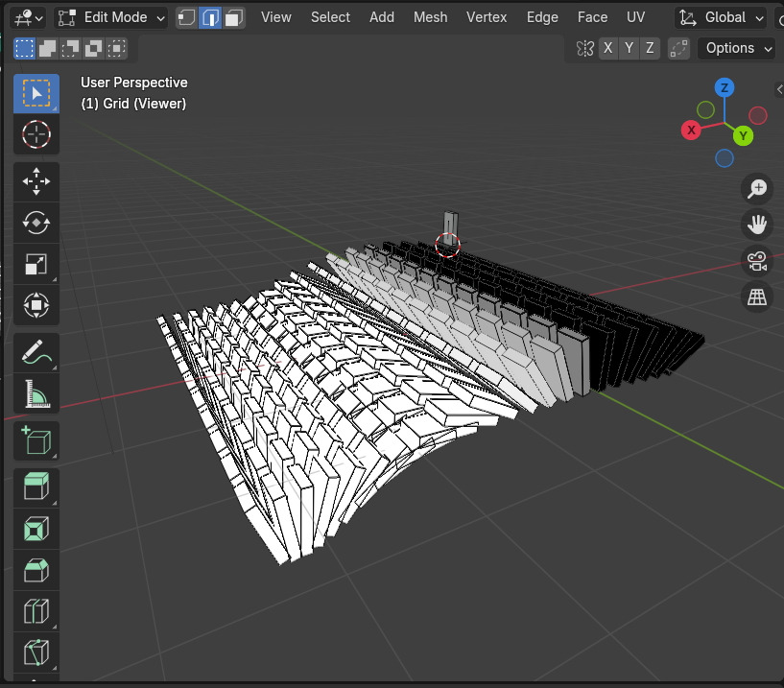784x688 pixels.
Task: Set selection mode to subtract
Action: (70, 49)
